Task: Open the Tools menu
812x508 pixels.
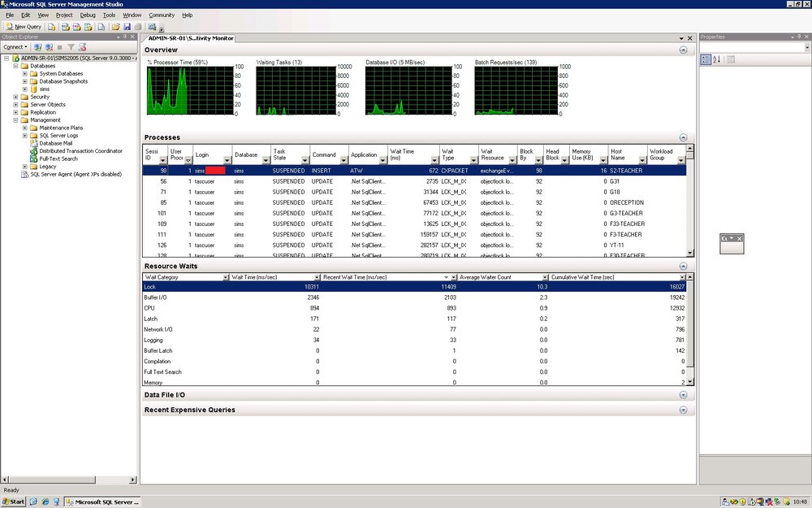Action: point(109,15)
